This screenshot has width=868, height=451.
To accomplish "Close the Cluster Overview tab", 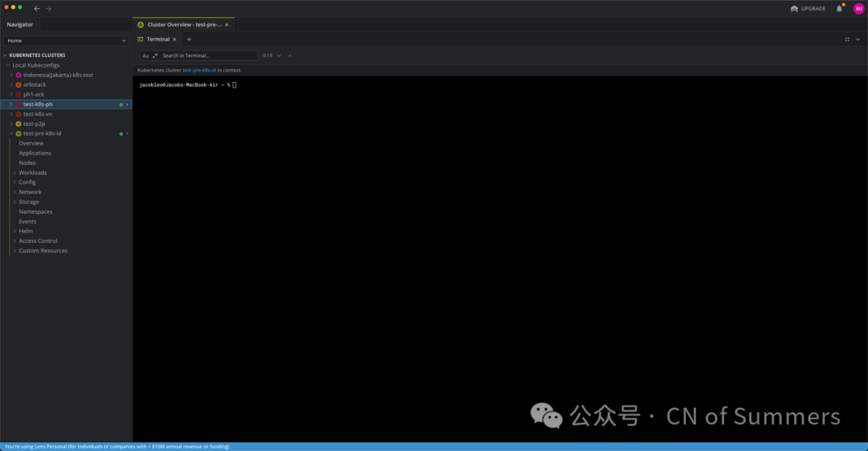I will [227, 25].
